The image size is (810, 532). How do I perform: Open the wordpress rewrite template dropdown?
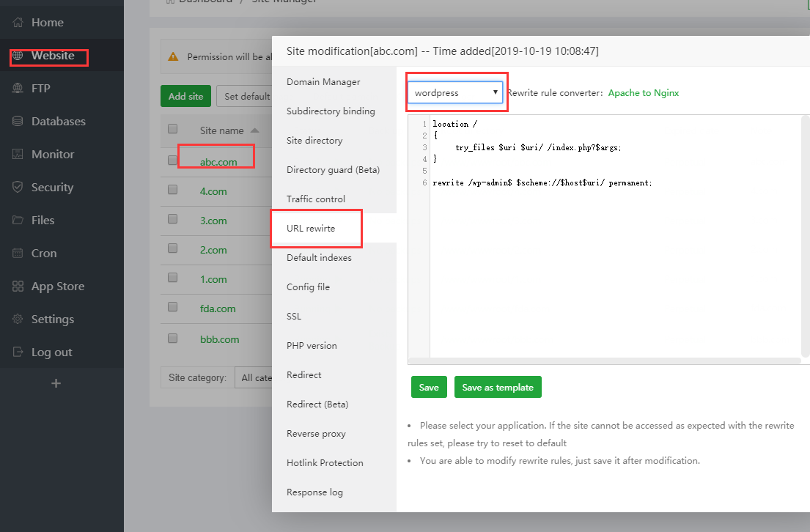tap(455, 92)
